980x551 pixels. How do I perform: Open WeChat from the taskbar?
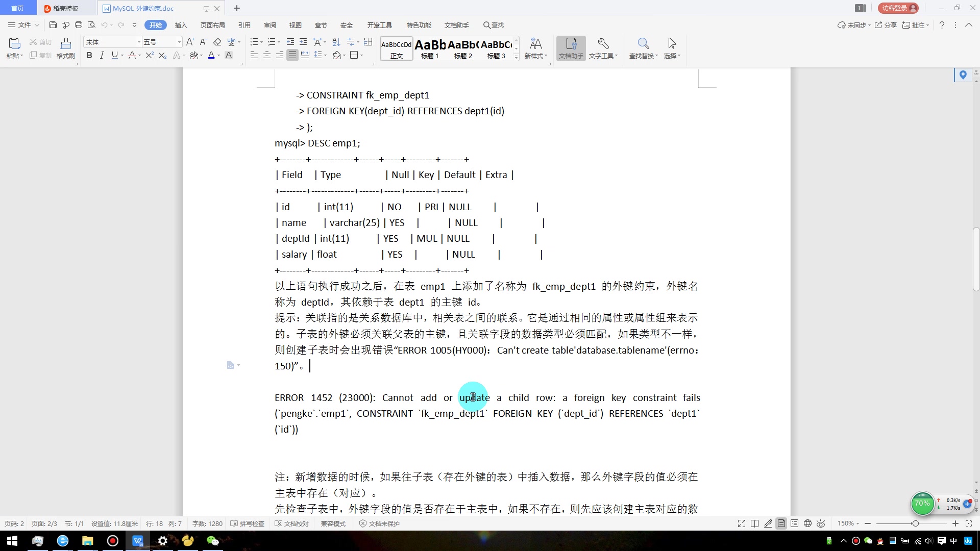[x=212, y=540]
